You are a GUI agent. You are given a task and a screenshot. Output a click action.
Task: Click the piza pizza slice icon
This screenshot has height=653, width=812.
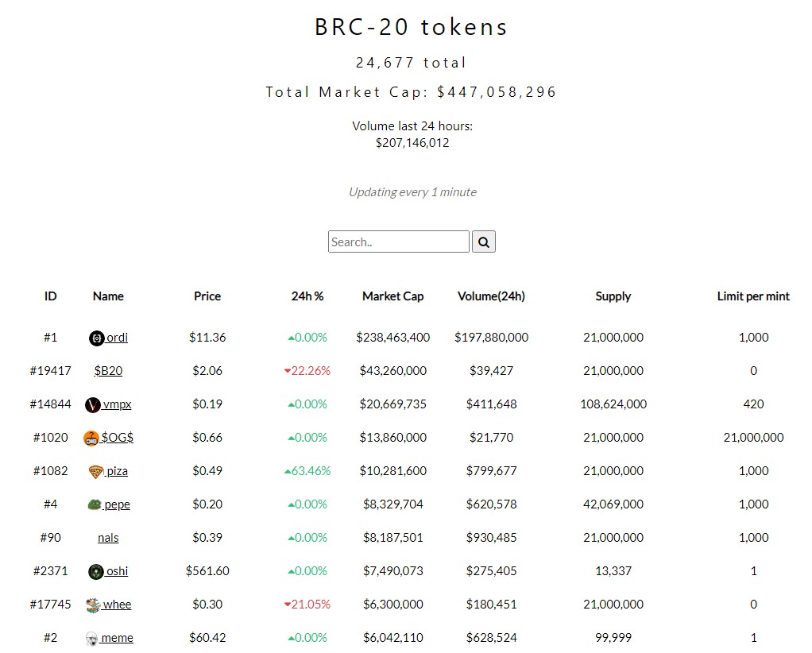[x=95, y=472]
